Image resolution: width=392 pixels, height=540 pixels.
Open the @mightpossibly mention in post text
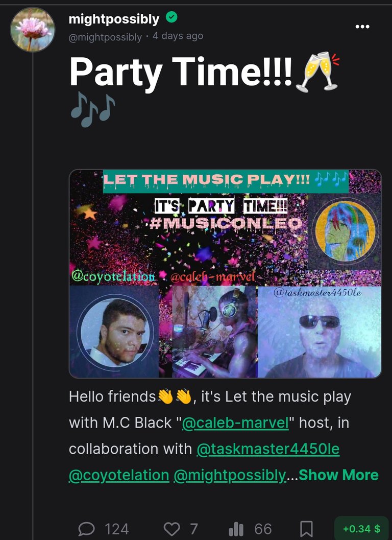230,475
